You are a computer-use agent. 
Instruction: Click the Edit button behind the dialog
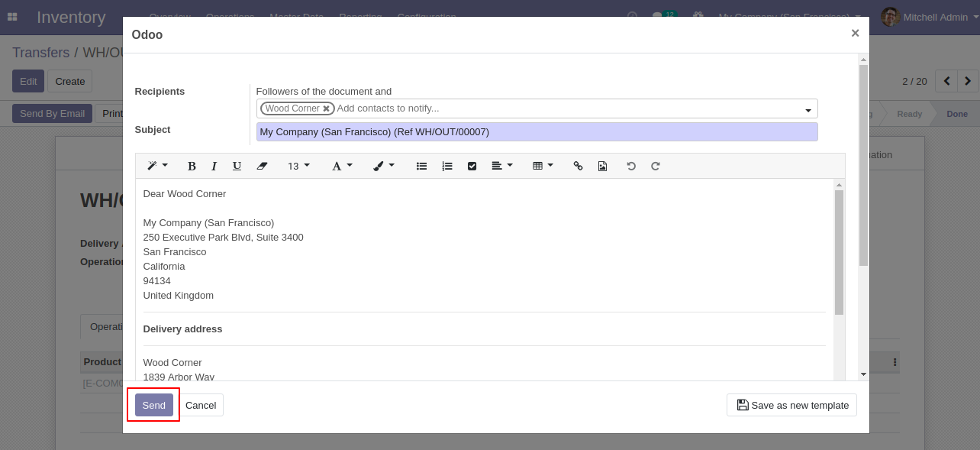pos(28,81)
